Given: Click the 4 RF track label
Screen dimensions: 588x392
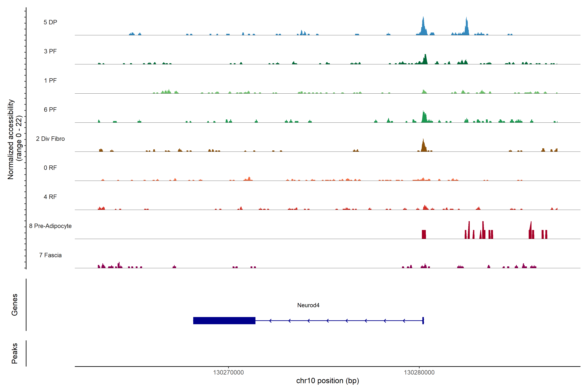Looking at the screenshot, I should coord(50,197).
